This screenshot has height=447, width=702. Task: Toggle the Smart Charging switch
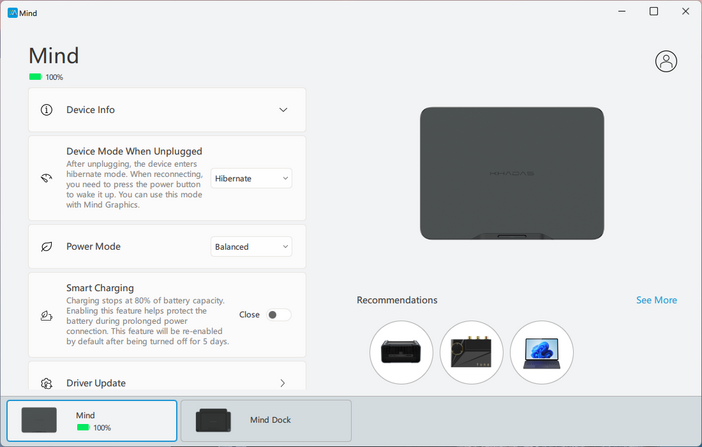point(278,315)
